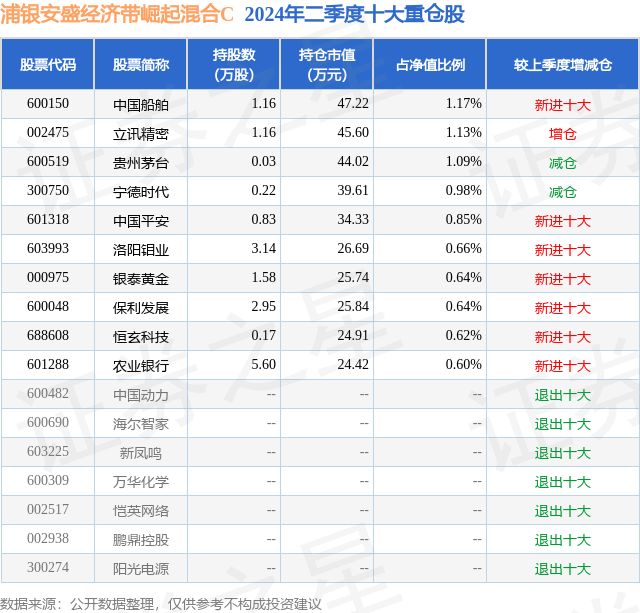This screenshot has width=640, height=613.
Task: Click stock name 恺英网络
Action: pos(141,511)
